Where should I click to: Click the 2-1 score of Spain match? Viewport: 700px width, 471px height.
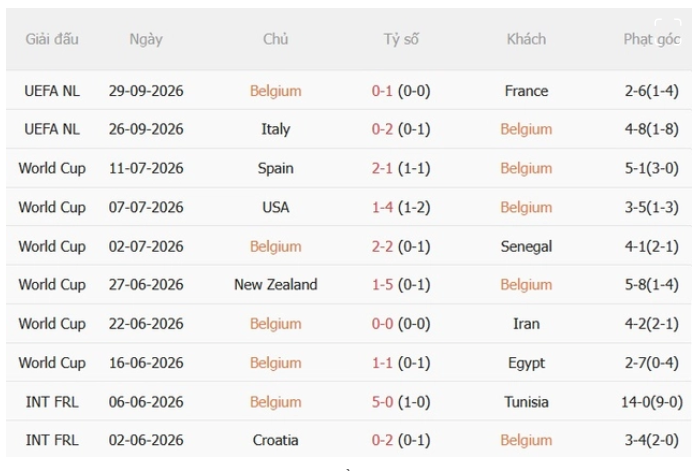coord(382,168)
